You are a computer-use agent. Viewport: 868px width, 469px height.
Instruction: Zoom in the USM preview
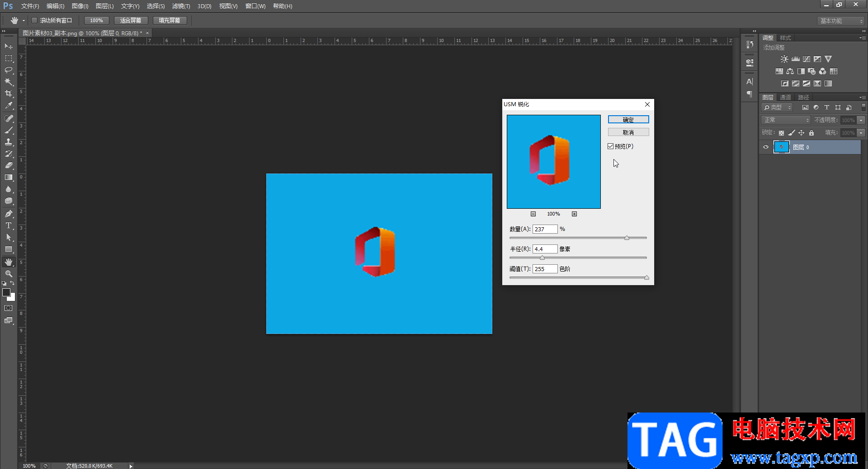point(574,214)
